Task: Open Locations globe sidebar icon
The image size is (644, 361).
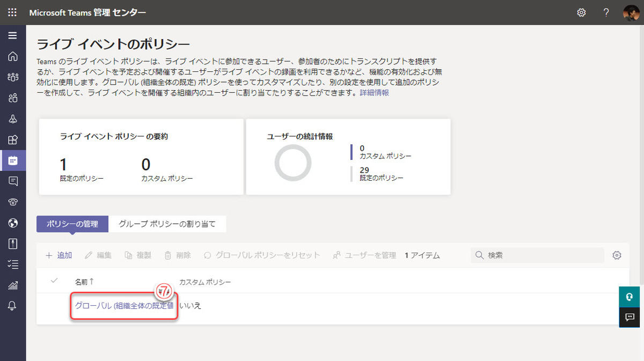Action: tap(13, 223)
